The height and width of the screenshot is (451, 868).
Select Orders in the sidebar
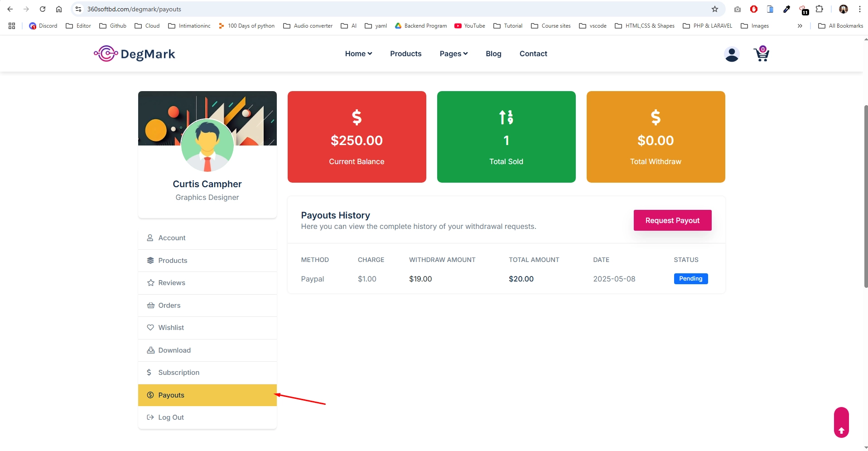click(207, 306)
